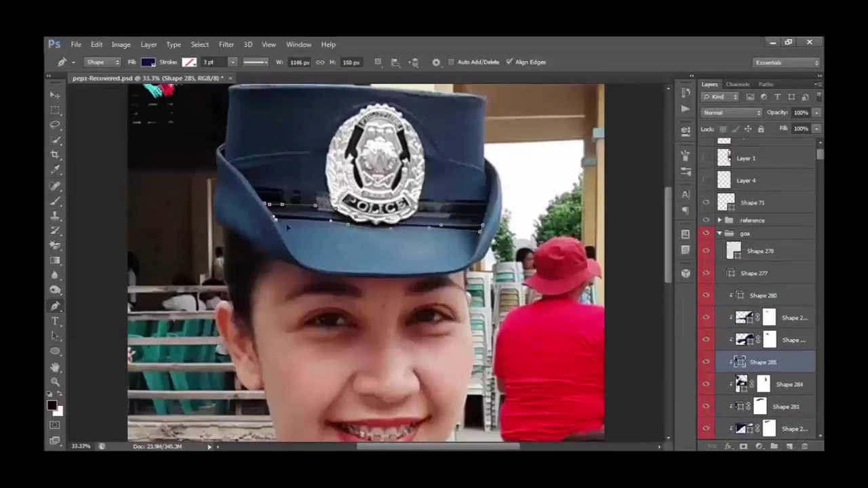The height and width of the screenshot is (488, 868).
Task: Select the Rectangular Marquee tool
Action: point(55,110)
